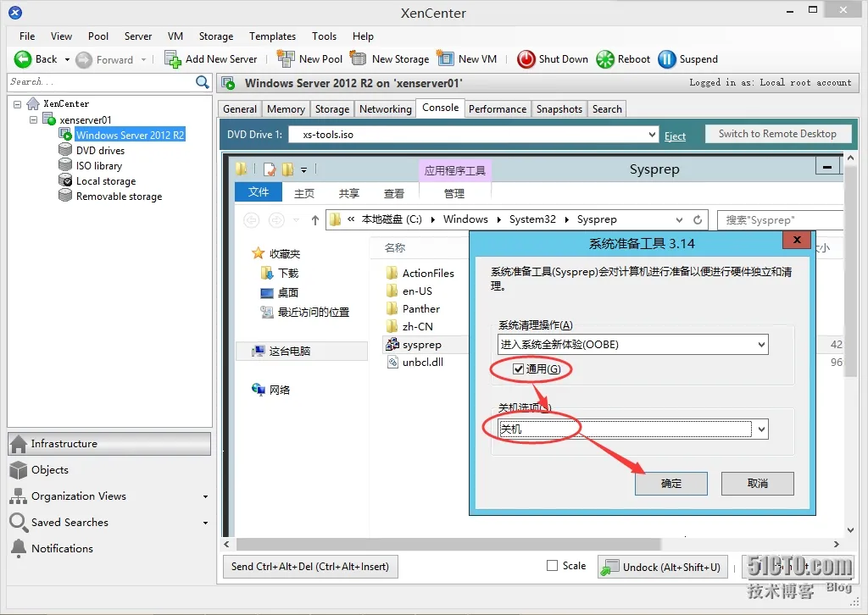This screenshot has height=615, width=868.
Task: Select Windows Server 2012 R2 tree item
Action: 130,135
